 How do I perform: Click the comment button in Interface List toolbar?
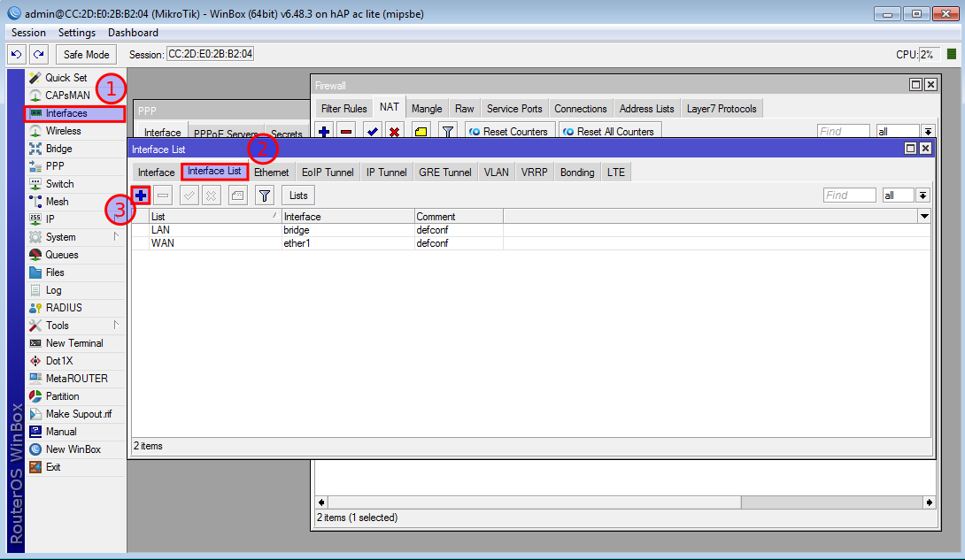pyautogui.click(x=237, y=196)
